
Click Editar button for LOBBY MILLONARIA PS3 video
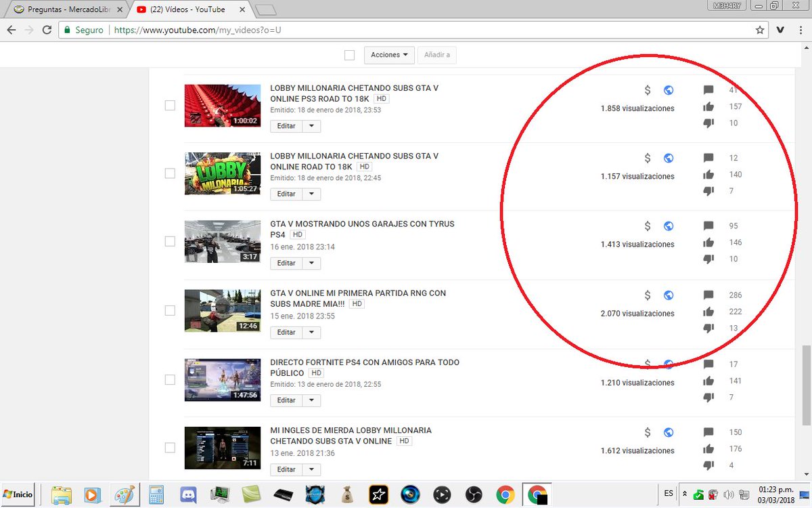point(286,126)
